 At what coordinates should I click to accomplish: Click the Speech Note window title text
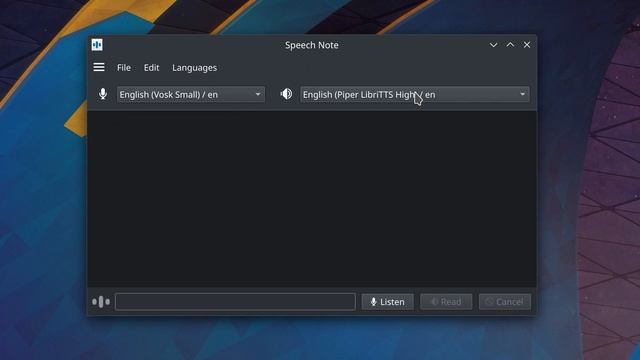[312, 45]
